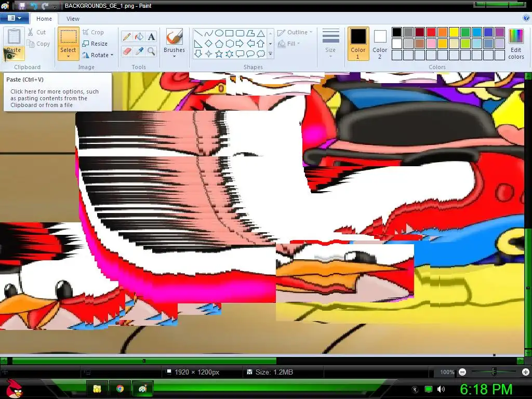
Task: Zoom in with the plus button
Action: click(x=526, y=372)
